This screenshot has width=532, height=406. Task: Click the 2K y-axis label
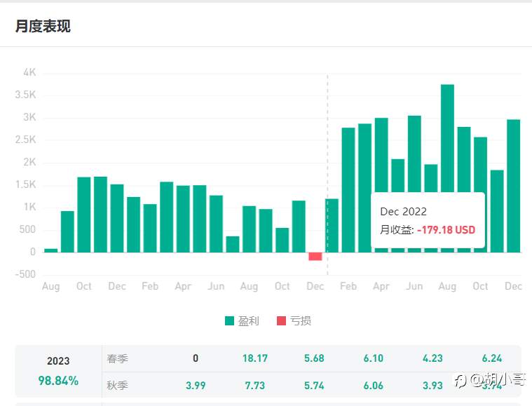pyautogui.click(x=29, y=162)
